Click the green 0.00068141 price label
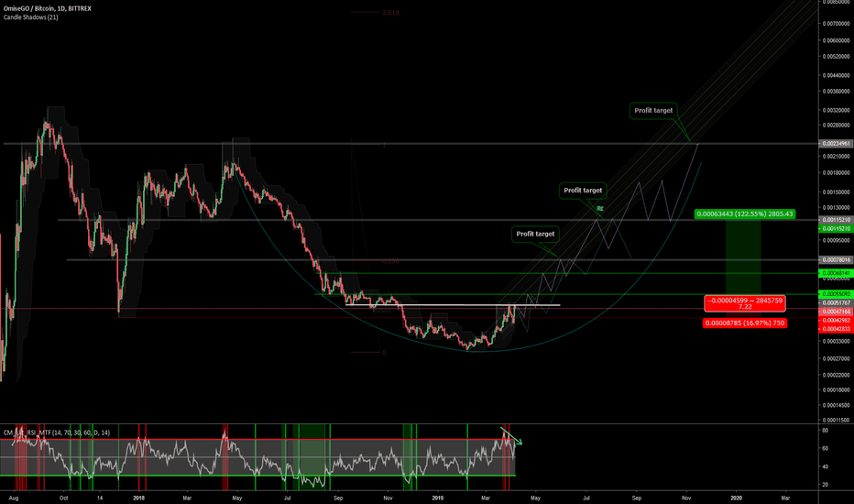The image size is (854, 504). click(x=836, y=273)
